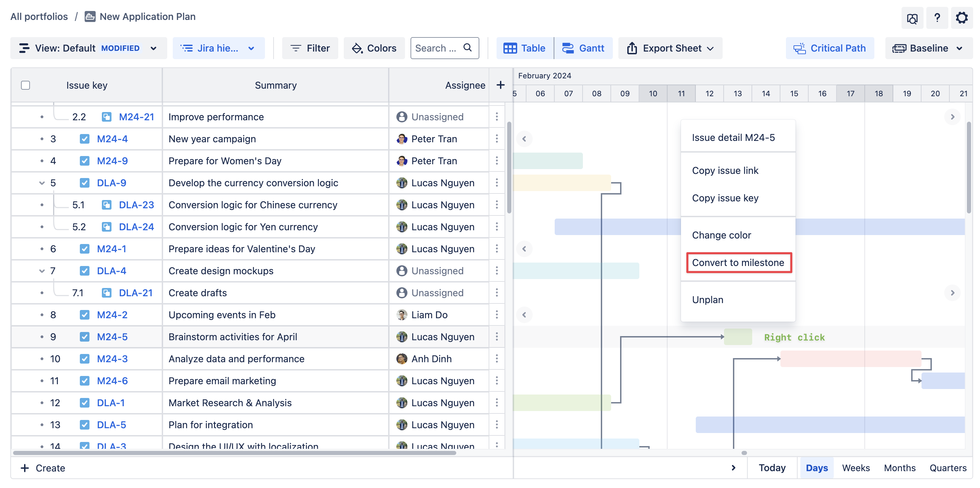Click left arrow on Prepare ideas for Valentine's row
980x488 pixels.
tap(524, 249)
